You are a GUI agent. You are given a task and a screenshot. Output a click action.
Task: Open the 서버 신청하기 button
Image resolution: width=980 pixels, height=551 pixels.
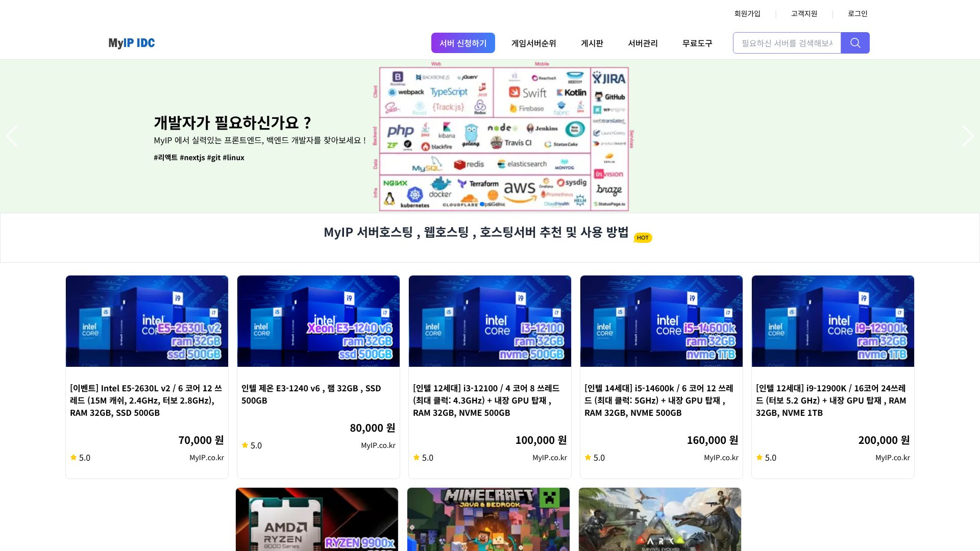pos(463,43)
